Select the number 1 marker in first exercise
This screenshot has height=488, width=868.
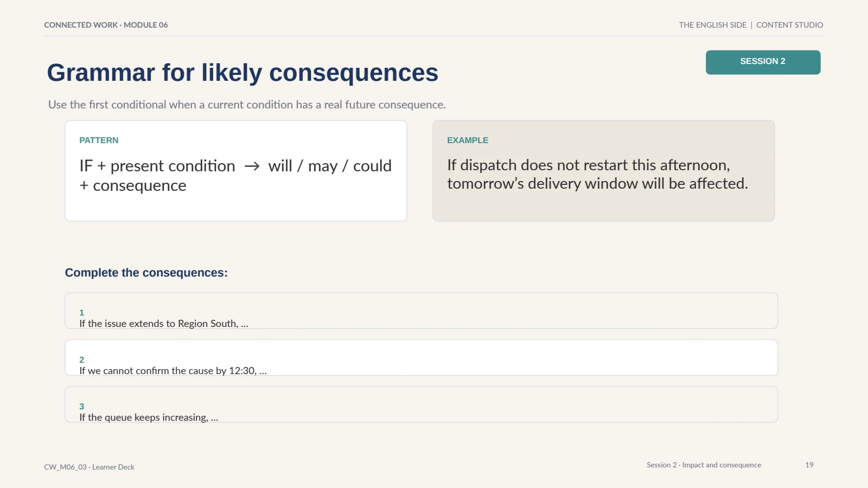tap(82, 312)
